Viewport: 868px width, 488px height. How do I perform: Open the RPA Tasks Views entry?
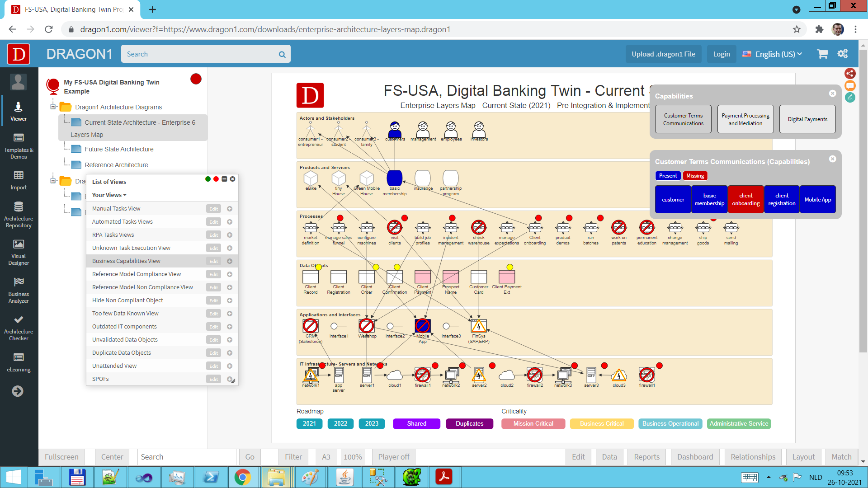[113, 235]
